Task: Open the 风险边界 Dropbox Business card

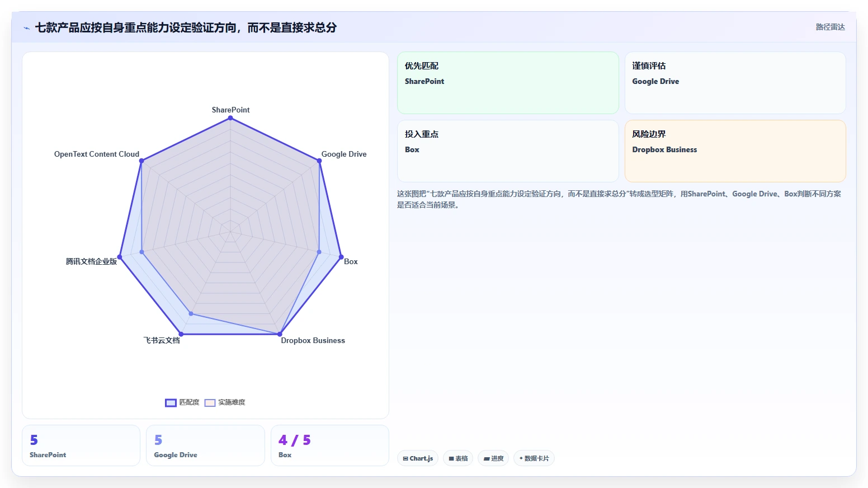Action: pyautogui.click(x=735, y=151)
